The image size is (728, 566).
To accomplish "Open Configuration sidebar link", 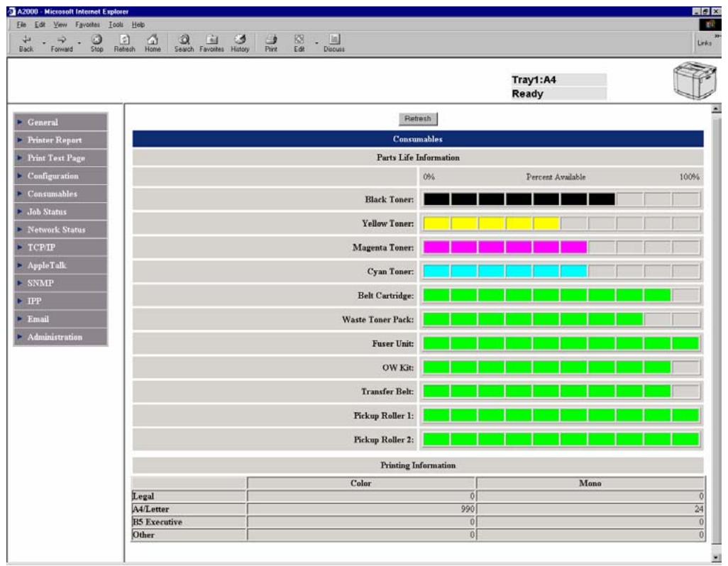I will [x=61, y=176].
